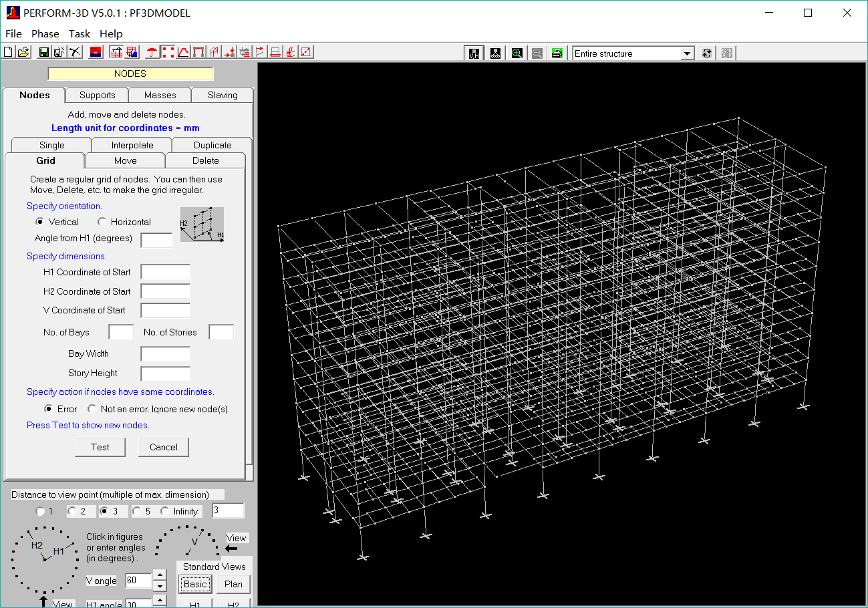Increase H1 angle with up arrow
The height and width of the screenshot is (608, 868).
(x=159, y=600)
